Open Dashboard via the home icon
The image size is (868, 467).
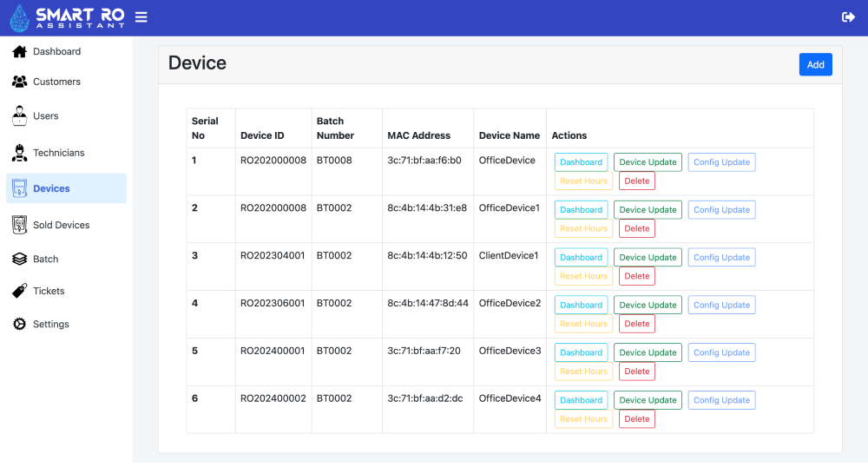(19, 52)
